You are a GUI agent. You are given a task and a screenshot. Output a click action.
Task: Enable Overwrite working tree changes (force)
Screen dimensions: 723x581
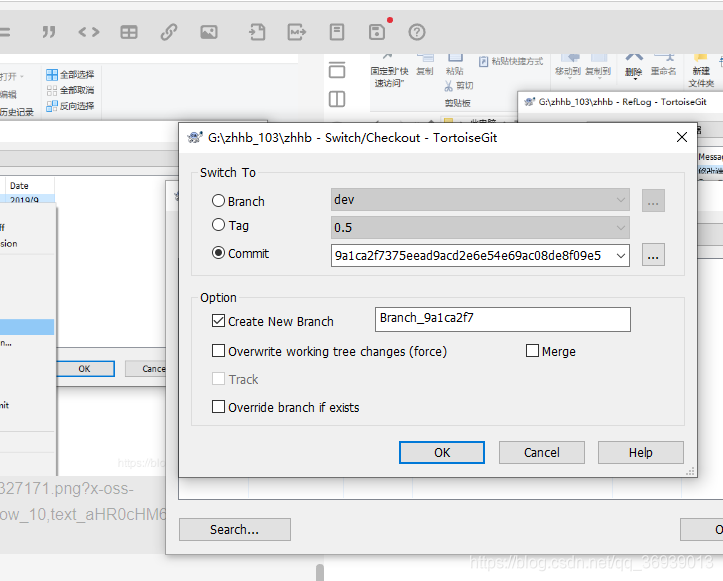[x=218, y=351]
